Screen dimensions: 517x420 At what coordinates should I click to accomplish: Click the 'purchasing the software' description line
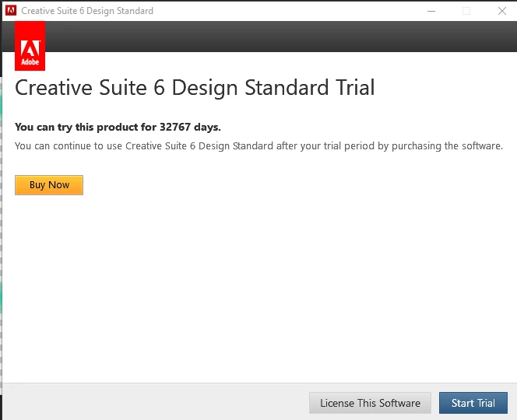click(258, 146)
